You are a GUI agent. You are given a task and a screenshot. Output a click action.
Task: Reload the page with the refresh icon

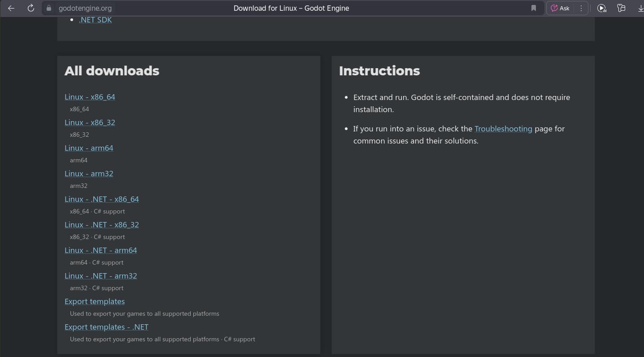click(x=31, y=8)
